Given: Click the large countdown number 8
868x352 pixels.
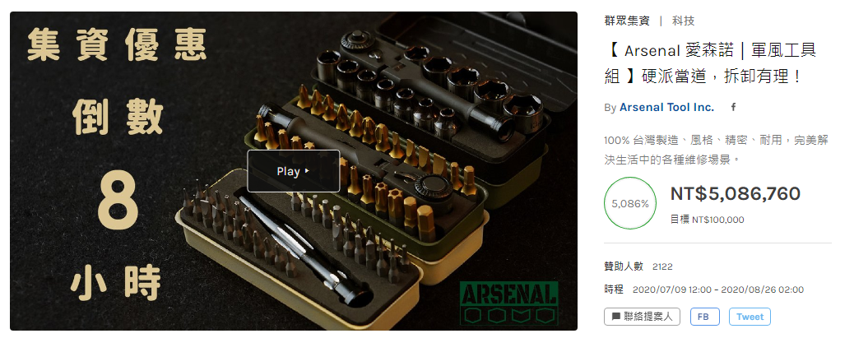Looking at the screenshot, I should pyautogui.click(x=118, y=202).
